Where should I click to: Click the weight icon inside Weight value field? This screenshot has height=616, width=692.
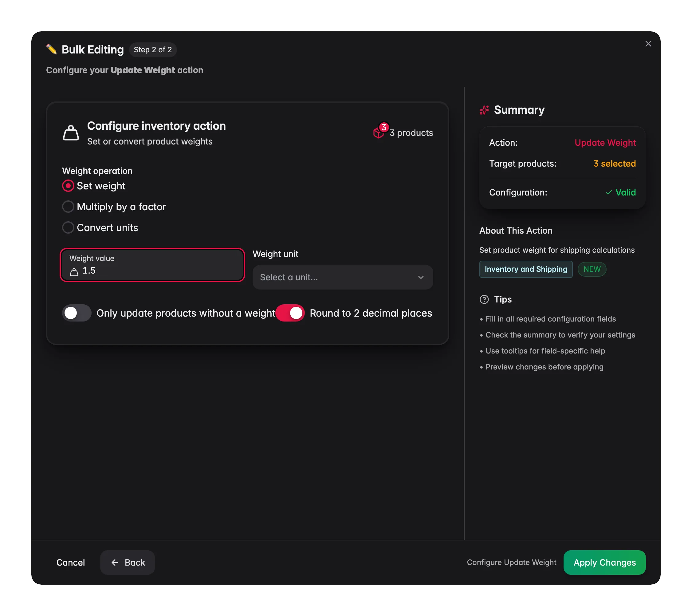click(74, 272)
